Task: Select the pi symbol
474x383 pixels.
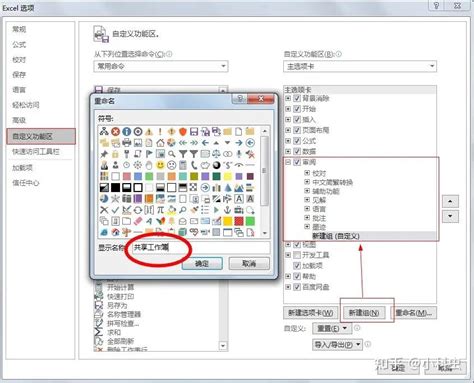Action: point(160,210)
